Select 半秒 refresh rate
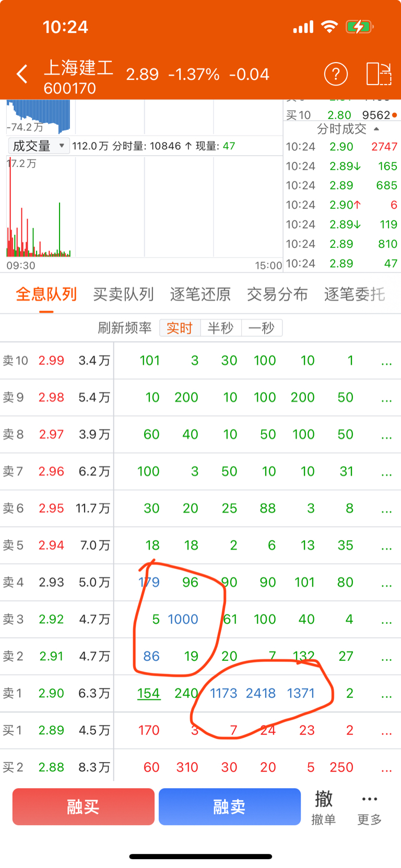This screenshot has width=401, height=868. pos(220,328)
